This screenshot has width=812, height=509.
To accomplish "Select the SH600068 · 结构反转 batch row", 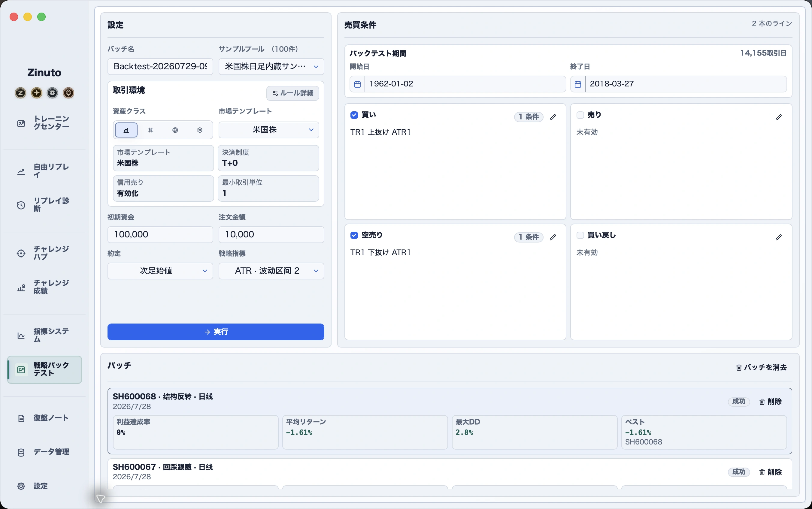I will pyautogui.click(x=450, y=421).
